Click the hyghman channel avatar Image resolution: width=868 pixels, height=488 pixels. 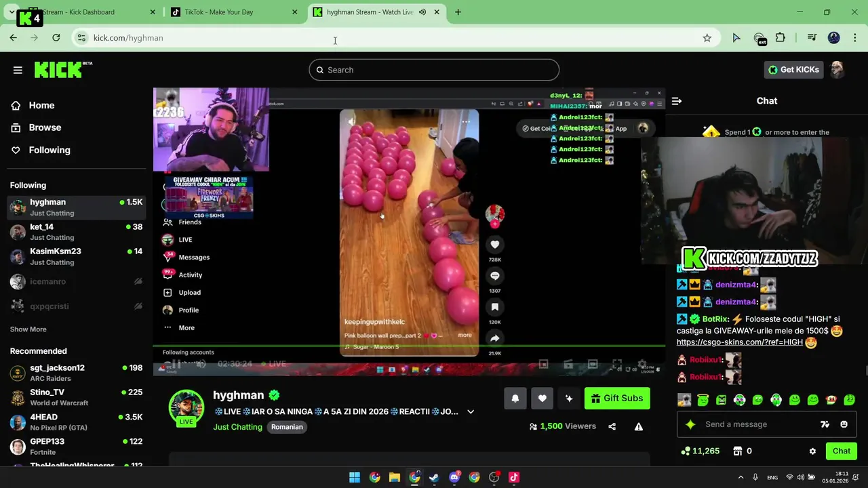[x=186, y=408]
